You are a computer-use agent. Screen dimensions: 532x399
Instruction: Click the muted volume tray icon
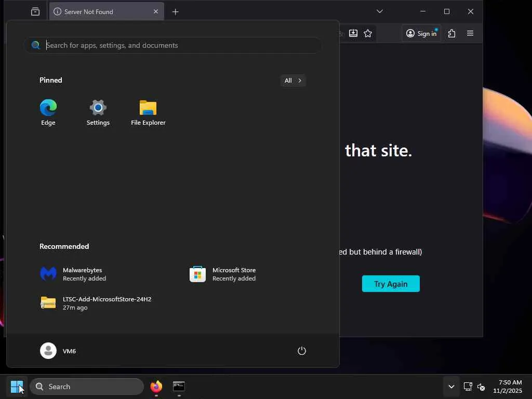[481, 387]
